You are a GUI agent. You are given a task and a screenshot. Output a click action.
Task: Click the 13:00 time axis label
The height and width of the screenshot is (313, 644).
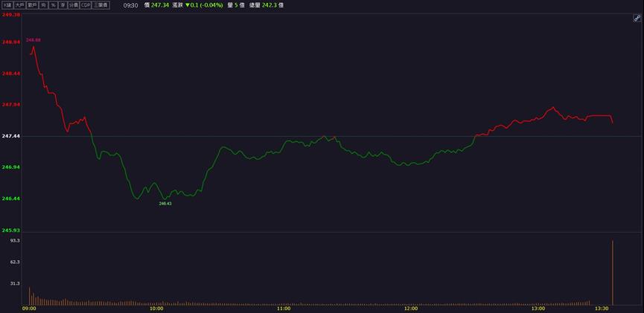(x=538, y=309)
